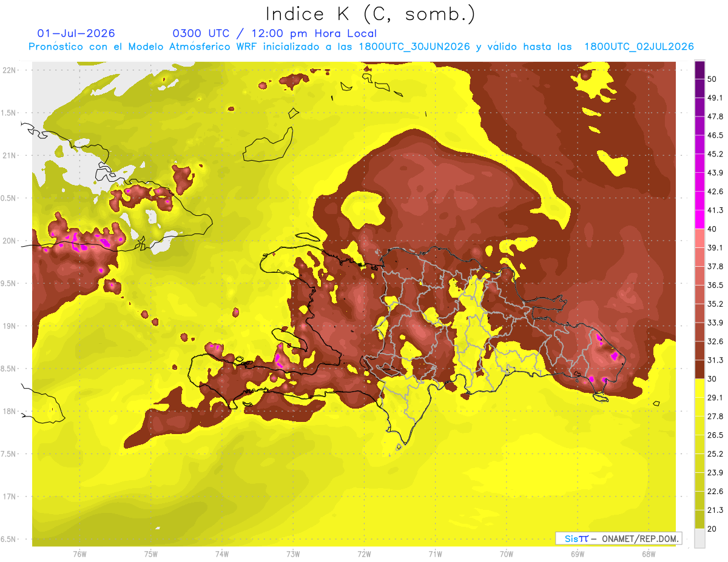Click the "21N" latitude label
This screenshot has height=562, width=728.
point(8,156)
